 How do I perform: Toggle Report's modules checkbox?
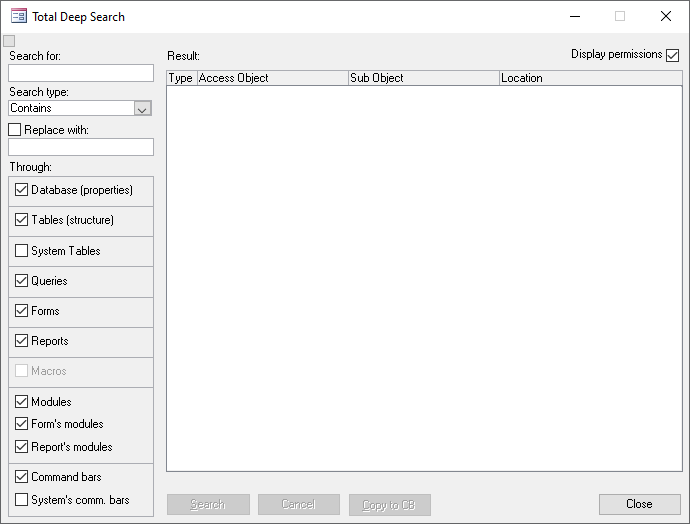(x=22, y=447)
